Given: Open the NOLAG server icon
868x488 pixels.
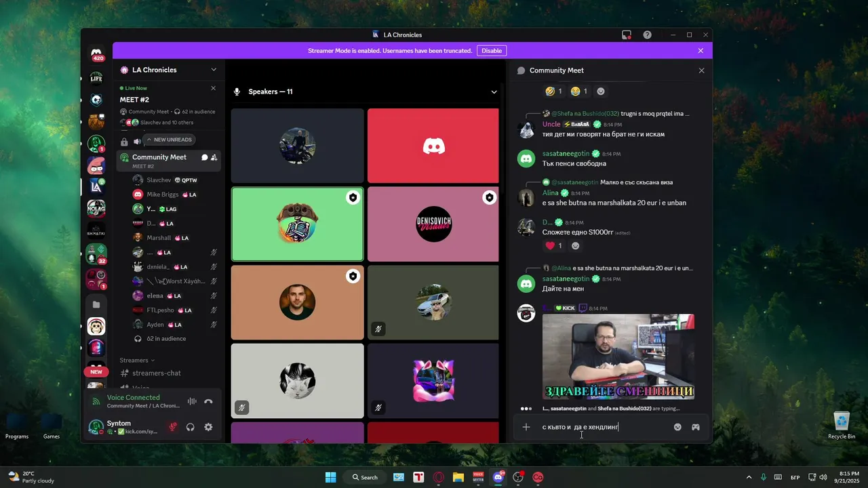Looking at the screenshot, I should point(96,209).
